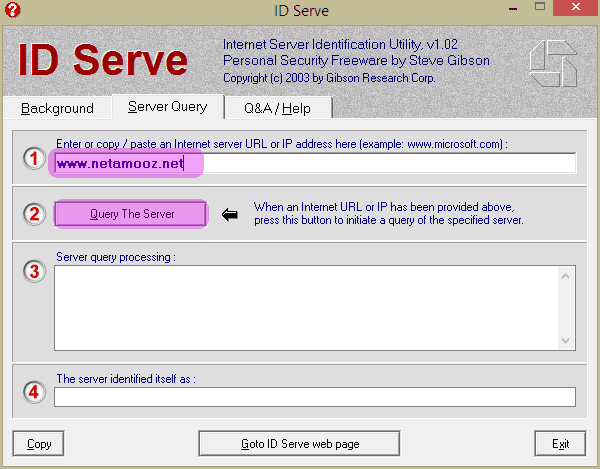Open the Background tab
This screenshot has width=600, height=469.
(57, 108)
